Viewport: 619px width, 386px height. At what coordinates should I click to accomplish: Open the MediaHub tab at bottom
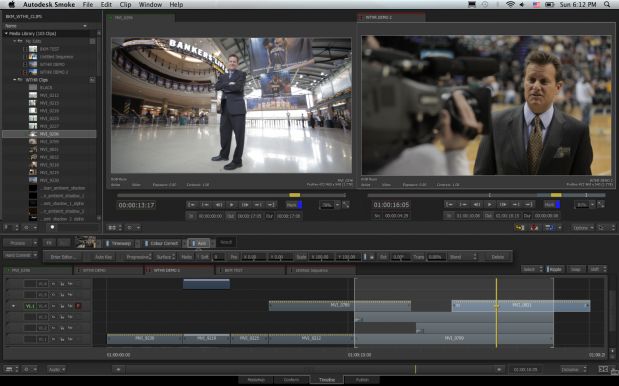256,380
